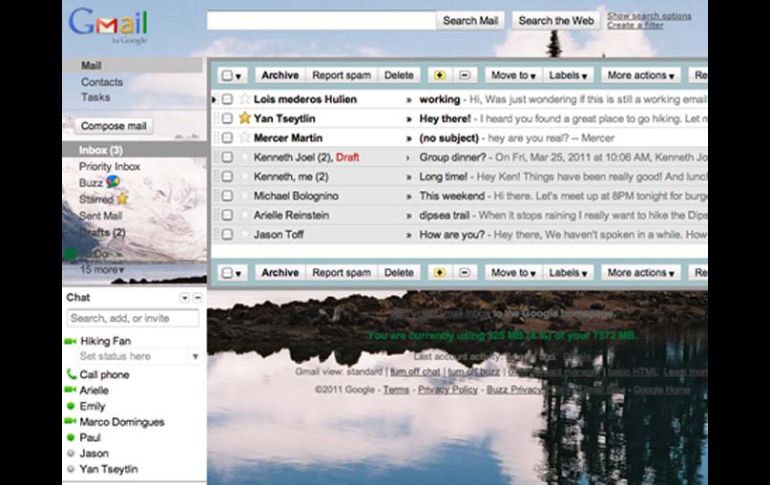
Task: Click the top toolbar mark important button
Action: click(440, 75)
